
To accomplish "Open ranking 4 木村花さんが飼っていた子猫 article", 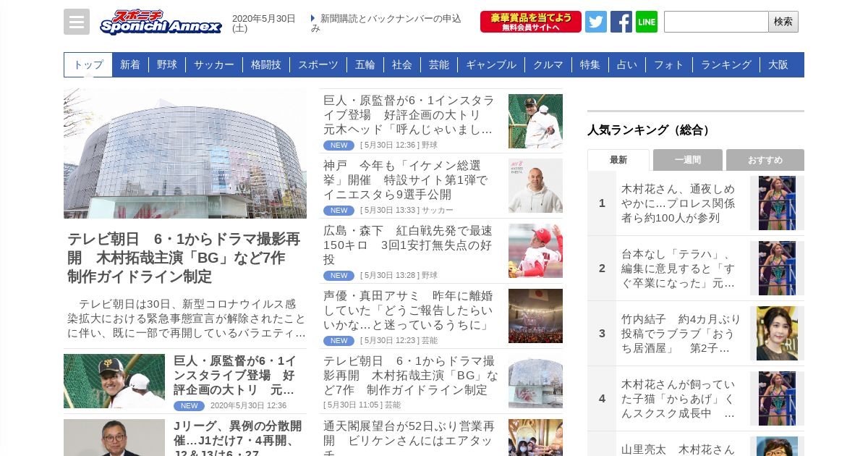I will point(678,399).
